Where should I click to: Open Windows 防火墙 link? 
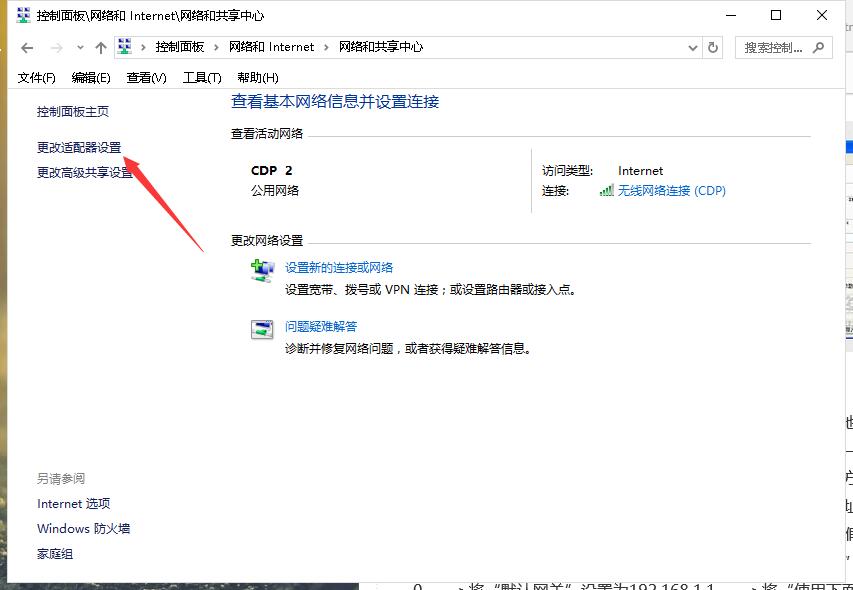tap(84, 528)
